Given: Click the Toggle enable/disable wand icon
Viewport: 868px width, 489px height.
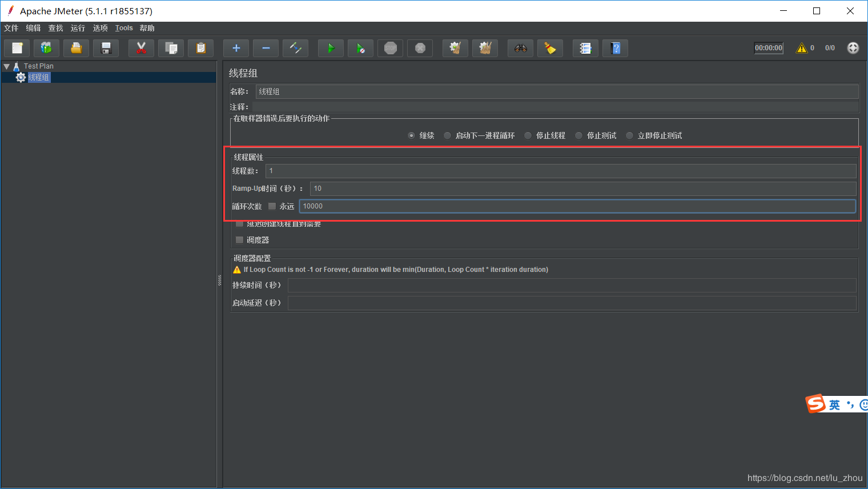Looking at the screenshot, I should coord(296,48).
